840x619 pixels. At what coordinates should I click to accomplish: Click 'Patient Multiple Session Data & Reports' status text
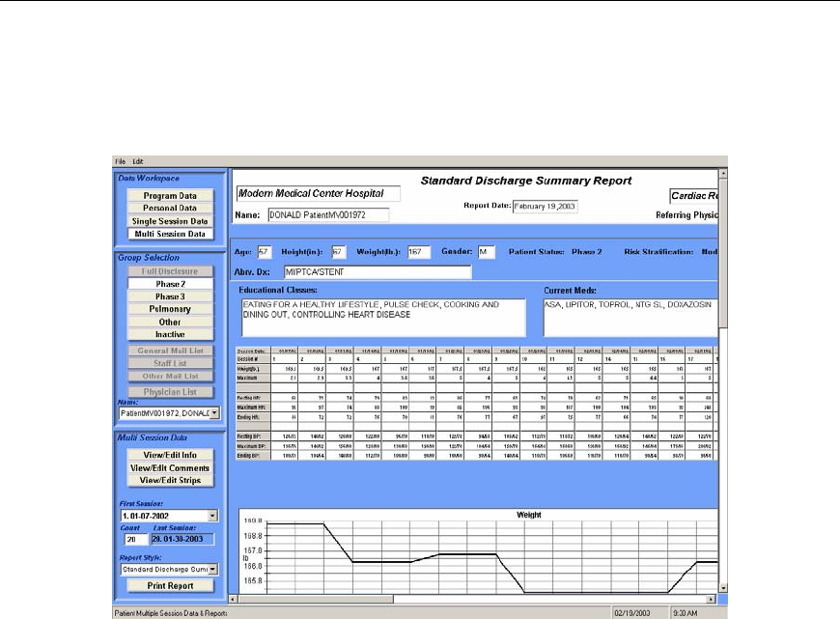click(171, 613)
